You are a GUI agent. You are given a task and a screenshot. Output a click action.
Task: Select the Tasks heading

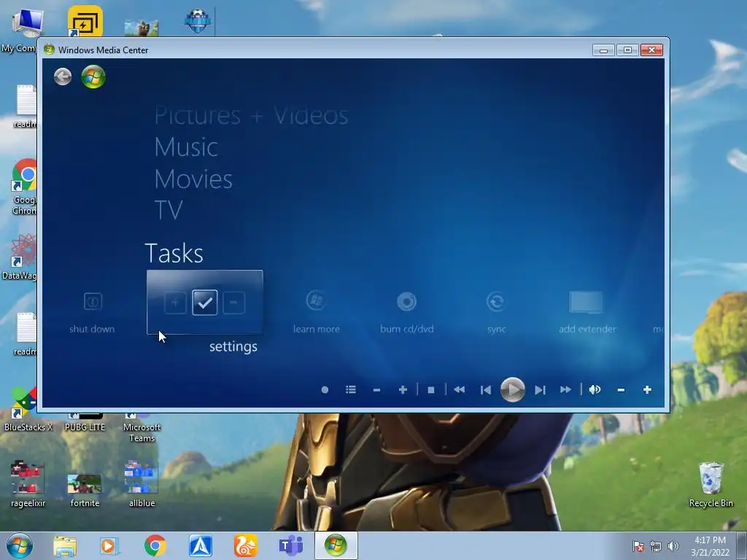click(174, 253)
